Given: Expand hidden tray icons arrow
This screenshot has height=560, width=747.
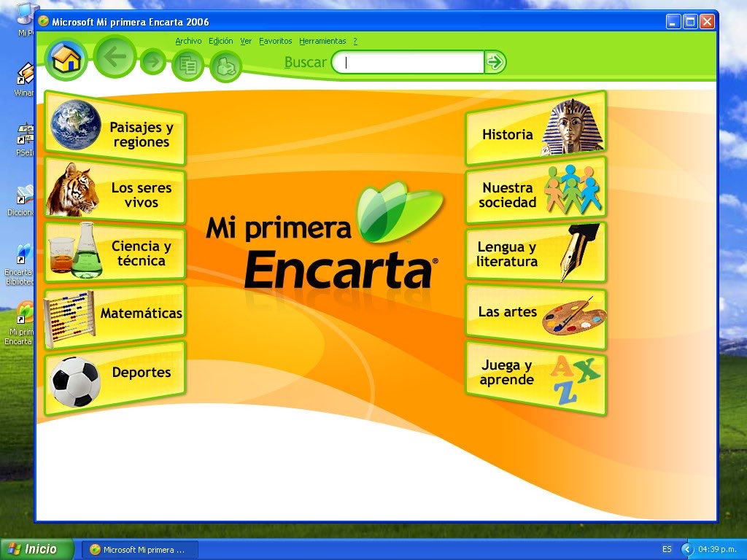Looking at the screenshot, I should (687, 550).
